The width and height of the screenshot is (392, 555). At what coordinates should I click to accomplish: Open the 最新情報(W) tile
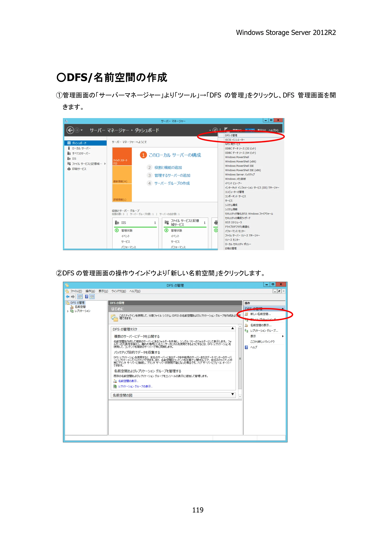(122, 175)
